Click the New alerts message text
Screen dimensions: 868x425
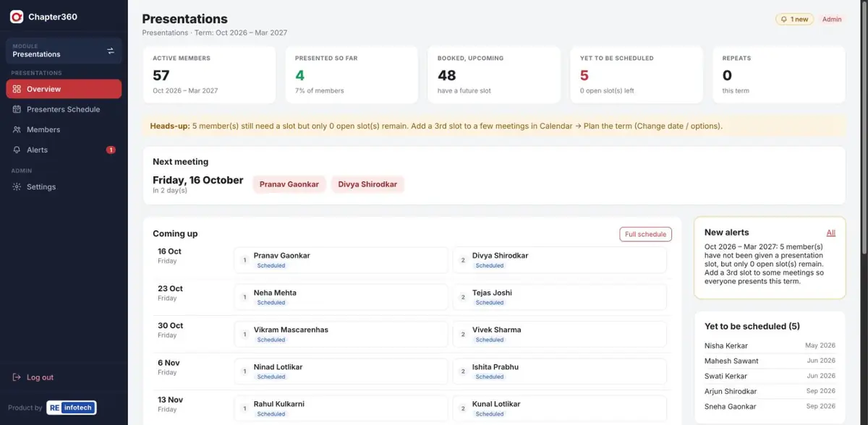coord(765,264)
